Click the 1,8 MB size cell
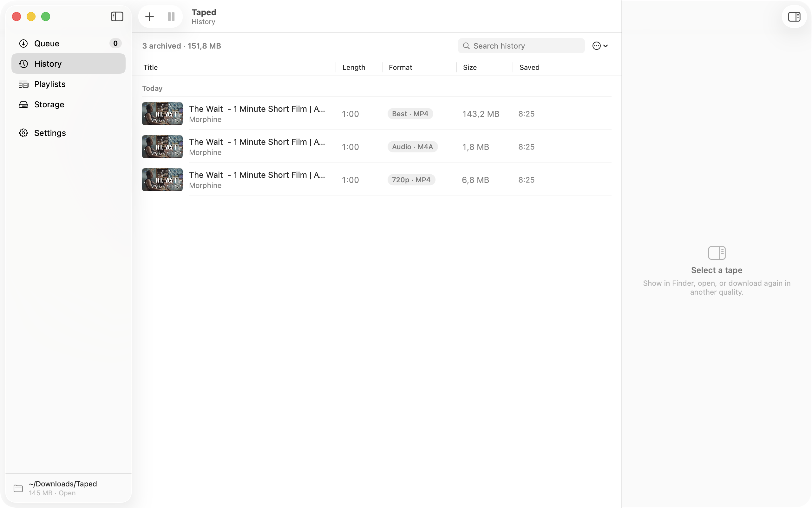This screenshot has width=812, height=508. click(x=475, y=147)
